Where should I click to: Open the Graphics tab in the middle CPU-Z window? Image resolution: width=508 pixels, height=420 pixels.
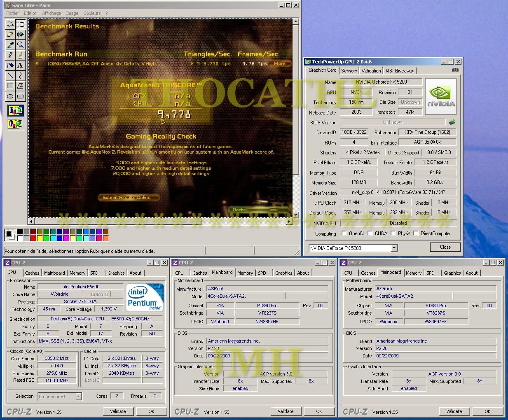point(284,273)
